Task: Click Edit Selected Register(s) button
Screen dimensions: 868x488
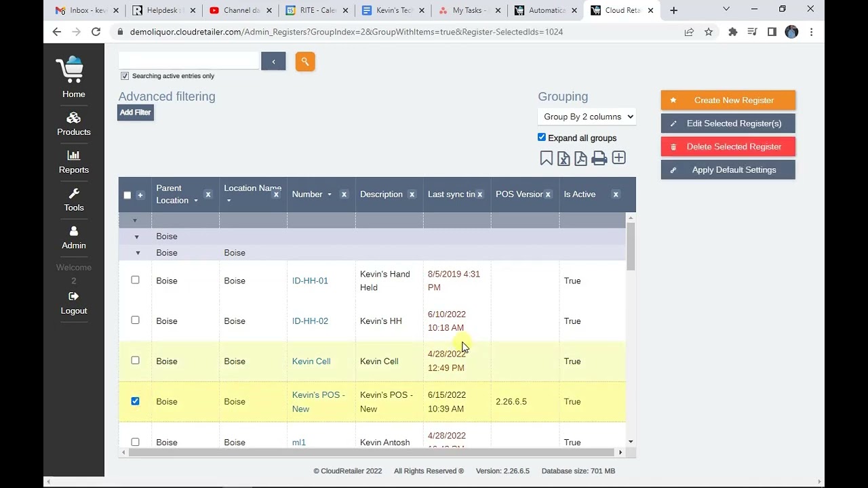Action: 728,123
